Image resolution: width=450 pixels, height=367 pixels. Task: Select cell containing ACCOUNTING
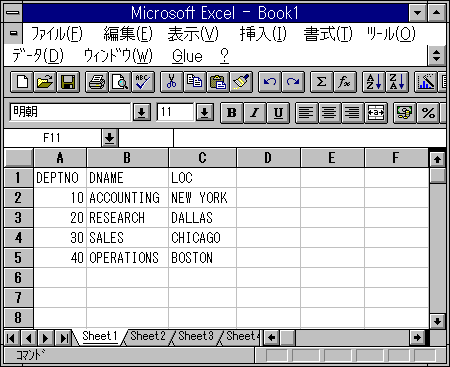point(127,198)
